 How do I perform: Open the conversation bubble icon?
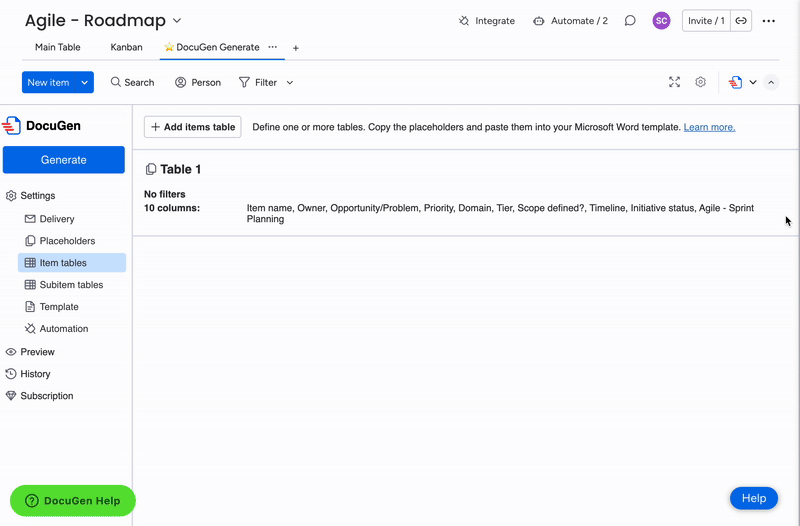point(630,21)
